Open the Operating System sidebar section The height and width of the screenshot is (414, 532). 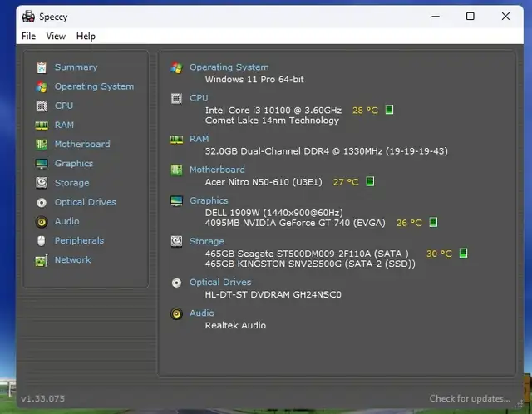tap(94, 86)
